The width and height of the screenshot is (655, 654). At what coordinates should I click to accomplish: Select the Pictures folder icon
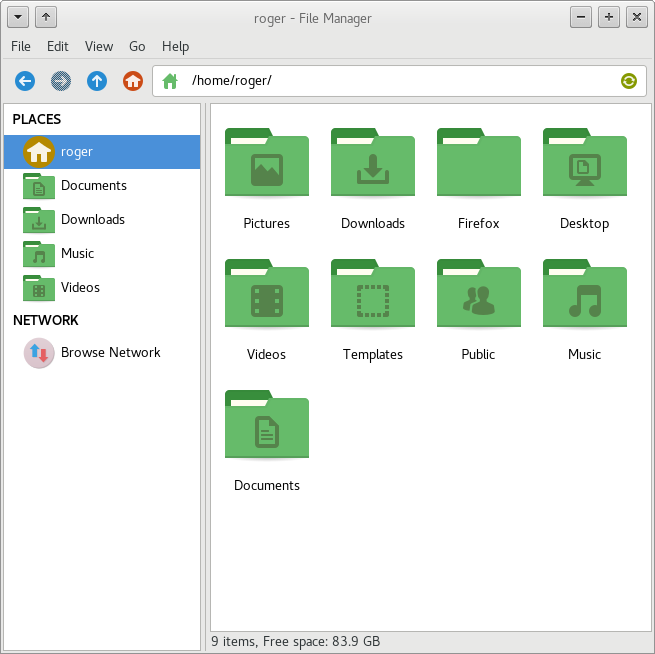266,165
